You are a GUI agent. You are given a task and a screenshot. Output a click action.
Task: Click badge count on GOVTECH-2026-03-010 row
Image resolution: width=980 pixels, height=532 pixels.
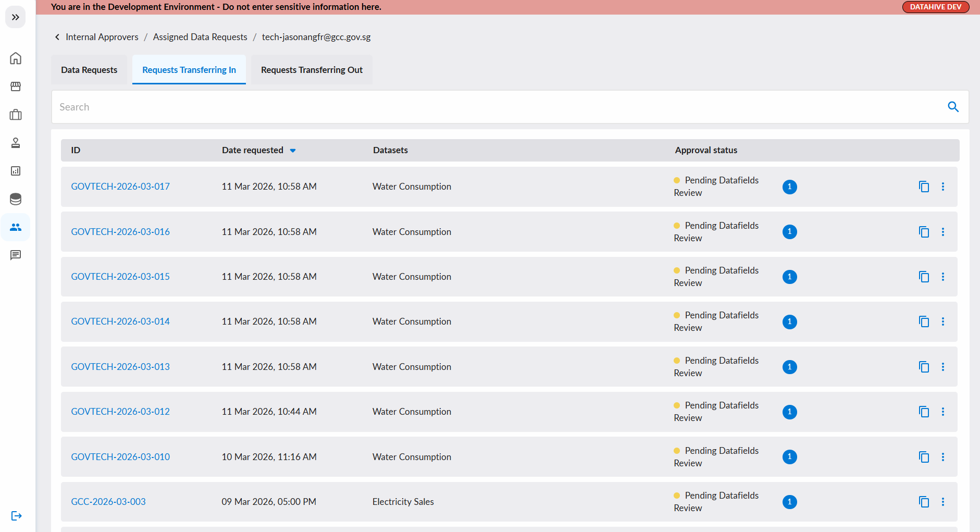pyautogui.click(x=789, y=457)
